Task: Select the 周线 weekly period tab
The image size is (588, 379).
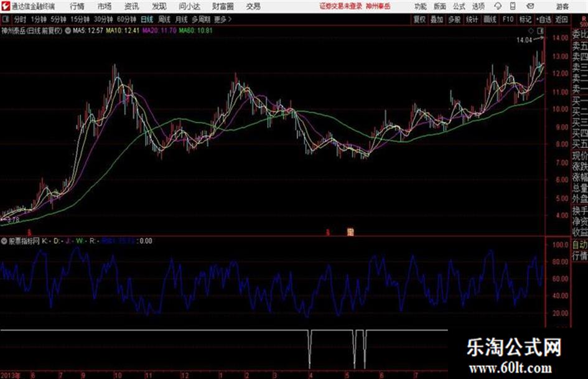Action: point(164,19)
